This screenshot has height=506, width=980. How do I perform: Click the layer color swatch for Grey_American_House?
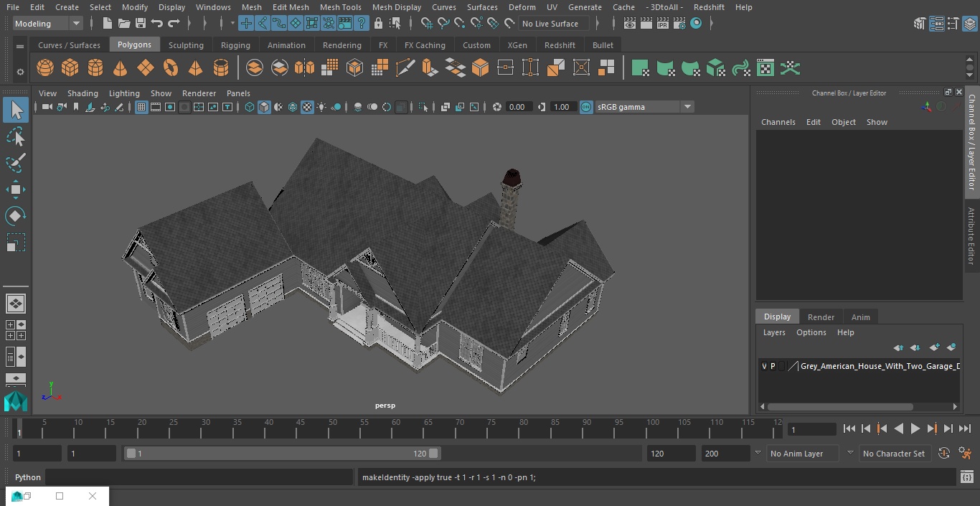(x=793, y=366)
